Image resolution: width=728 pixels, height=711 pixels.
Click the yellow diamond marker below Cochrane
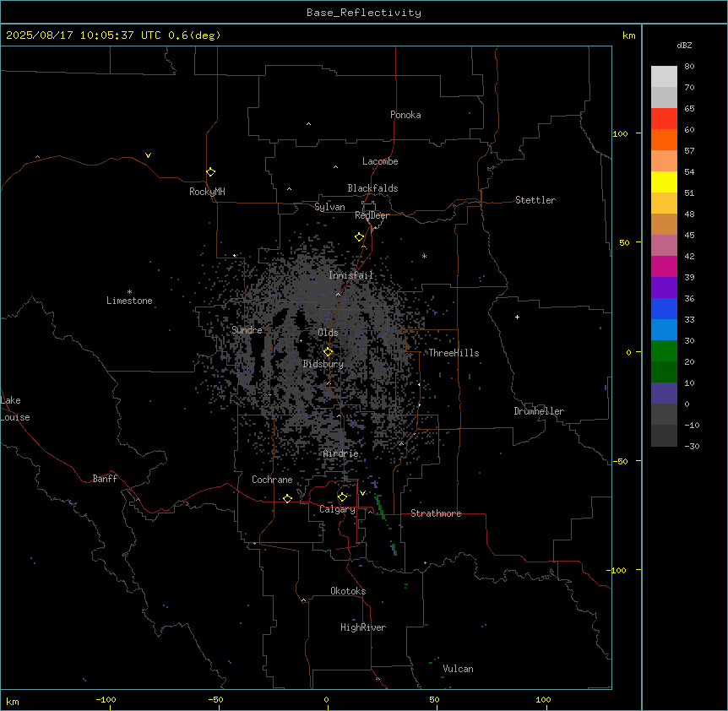pos(287,498)
